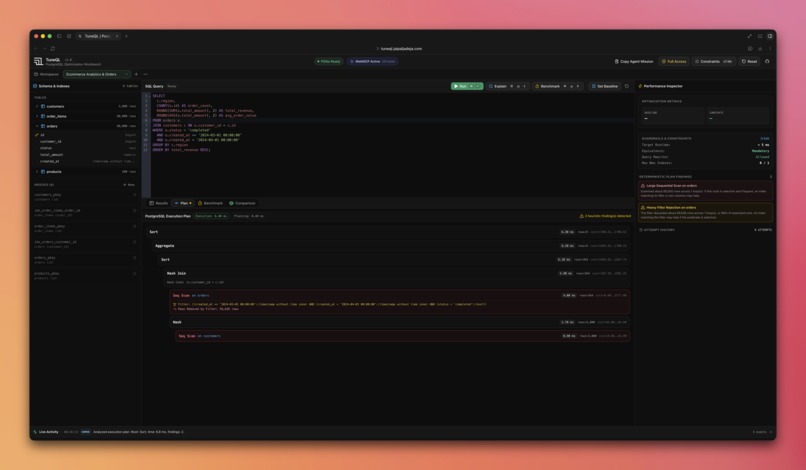
Task: Select the root Sort plan node
Action: point(388,232)
